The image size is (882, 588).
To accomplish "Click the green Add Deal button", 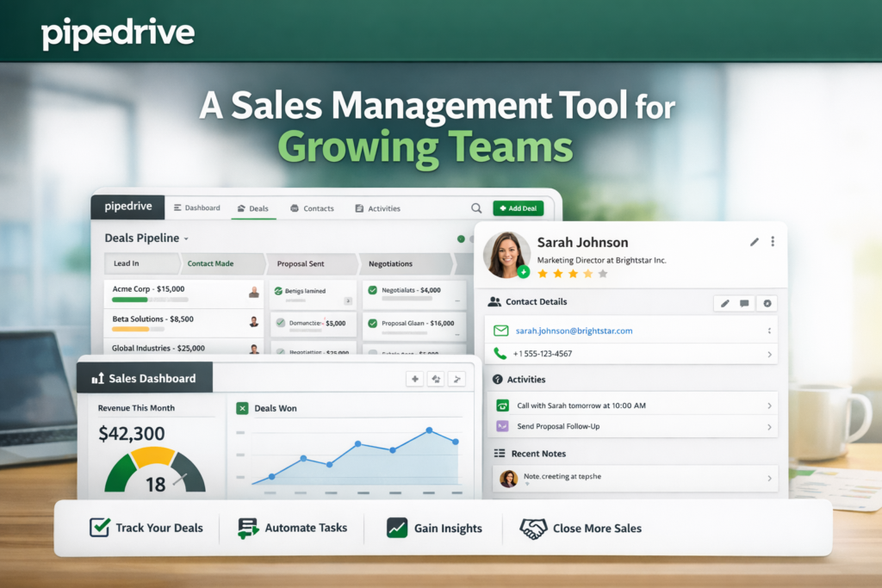I will [x=518, y=208].
